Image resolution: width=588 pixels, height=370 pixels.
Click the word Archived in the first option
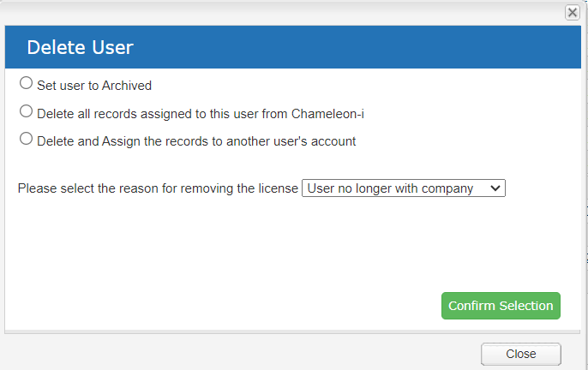click(x=126, y=86)
